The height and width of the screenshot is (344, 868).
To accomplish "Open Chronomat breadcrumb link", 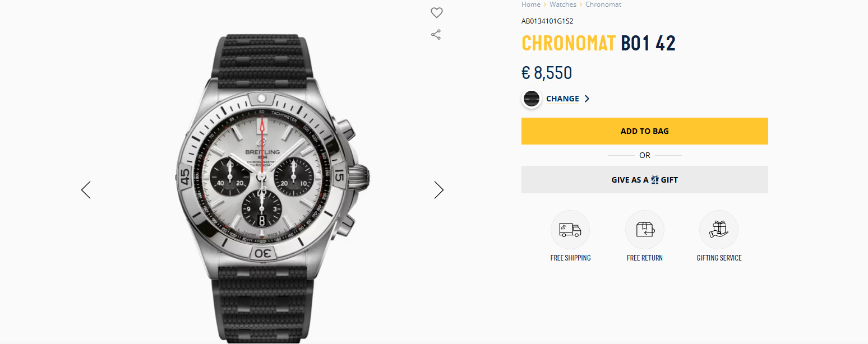I will pos(603,4).
